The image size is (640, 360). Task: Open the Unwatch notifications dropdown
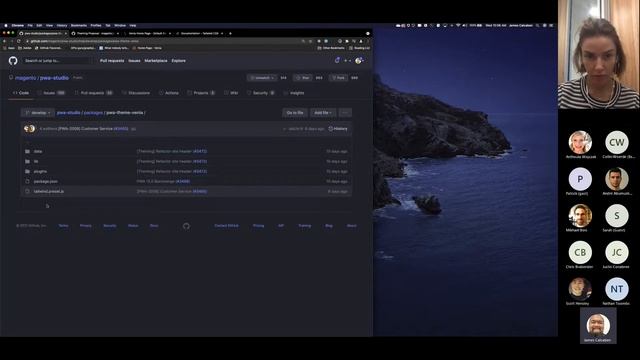(262, 78)
